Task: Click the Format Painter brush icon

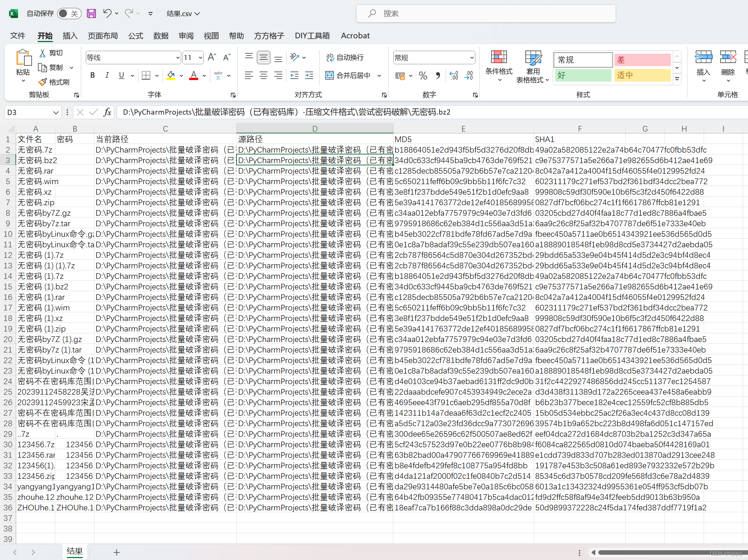Action: tap(43, 82)
